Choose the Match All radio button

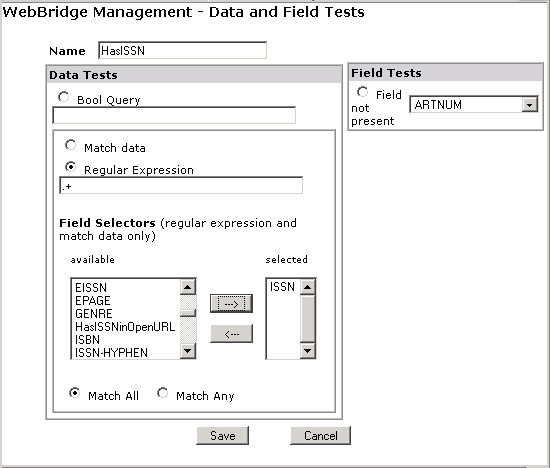pos(74,393)
